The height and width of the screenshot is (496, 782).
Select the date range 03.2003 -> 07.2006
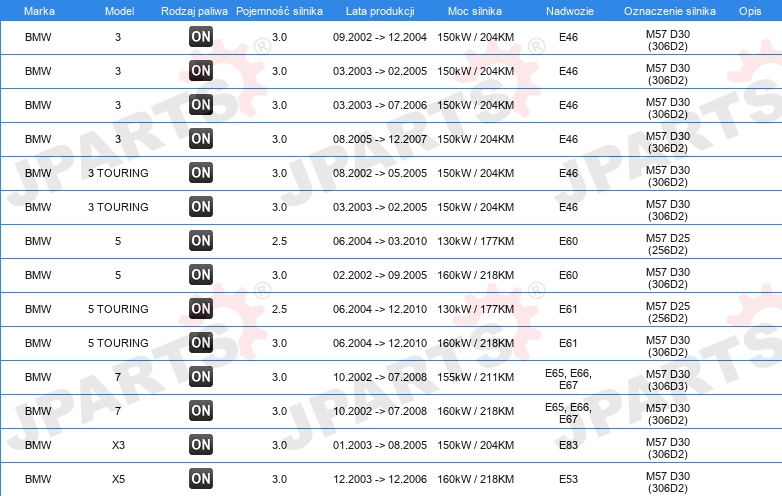coord(380,105)
